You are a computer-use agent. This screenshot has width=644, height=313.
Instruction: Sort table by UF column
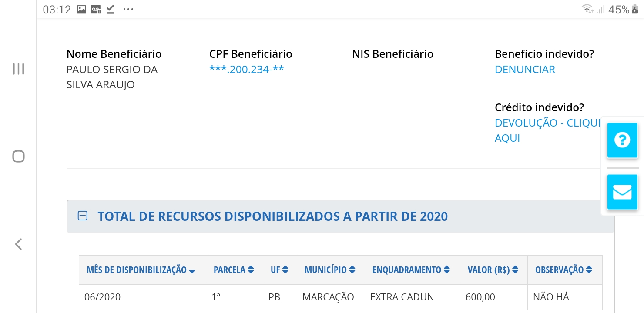click(x=279, y=270)
